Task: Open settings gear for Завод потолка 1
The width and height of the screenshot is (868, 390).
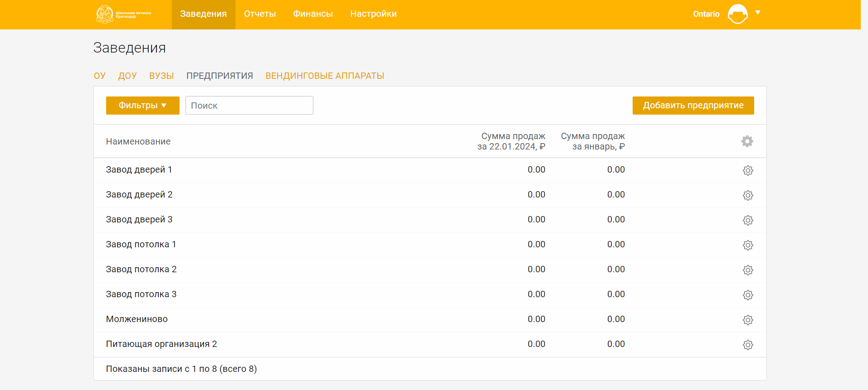Action: pyautogui.click(x=747, y=245)
